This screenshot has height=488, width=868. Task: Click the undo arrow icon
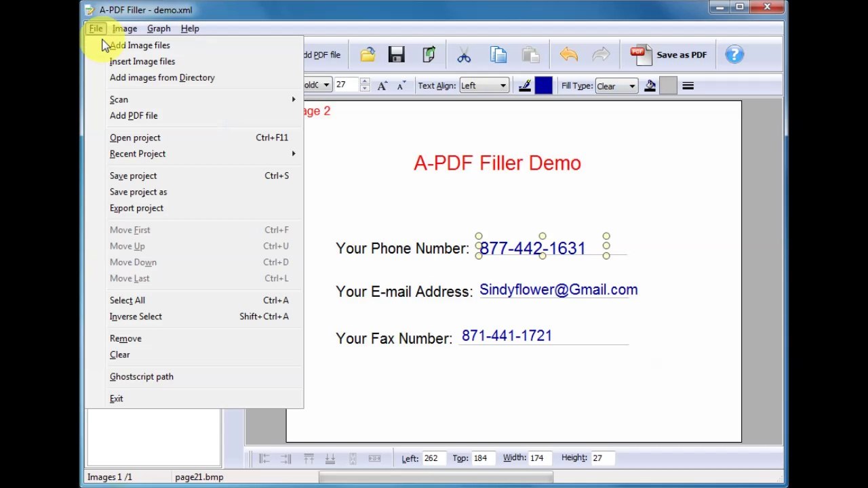(569, 55)
